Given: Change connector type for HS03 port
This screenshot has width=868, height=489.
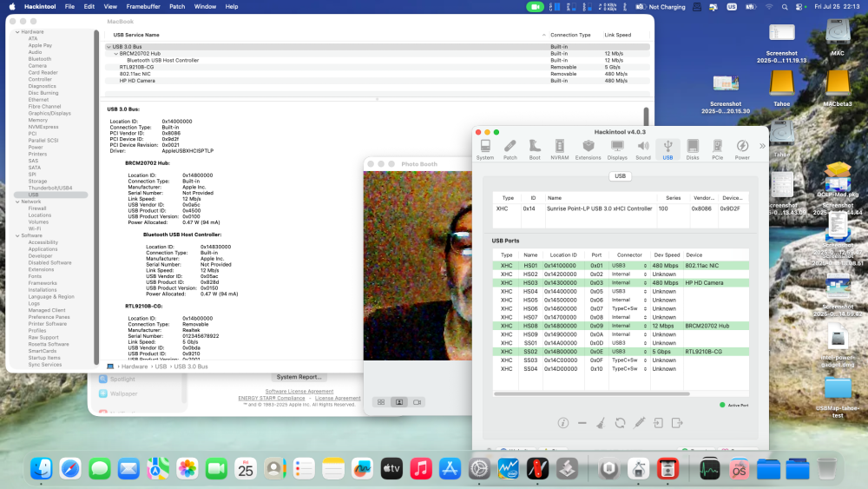Looking at the screenshot, I should (x=628, y=283).
